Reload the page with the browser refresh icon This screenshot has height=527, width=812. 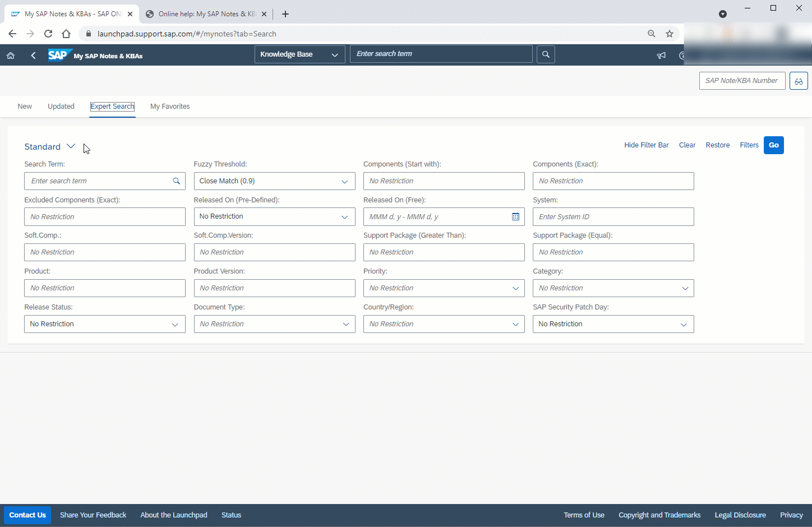click(48, 34)
